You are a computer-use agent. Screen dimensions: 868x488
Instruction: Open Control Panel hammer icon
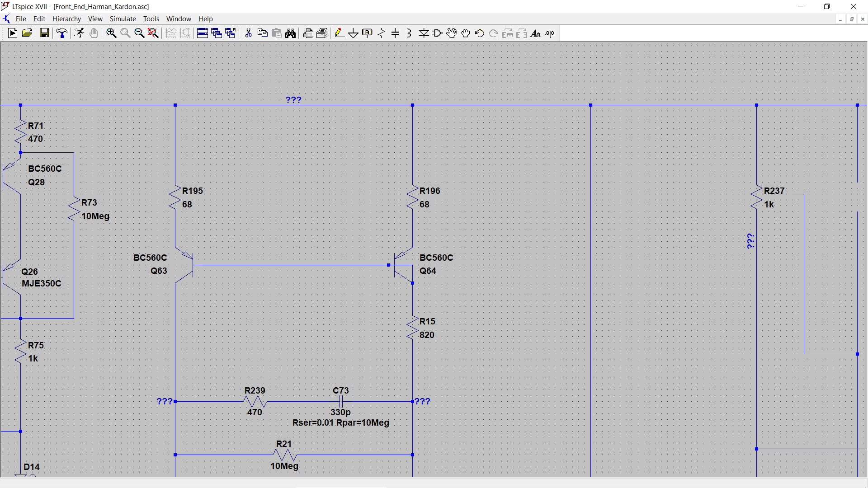62,33
